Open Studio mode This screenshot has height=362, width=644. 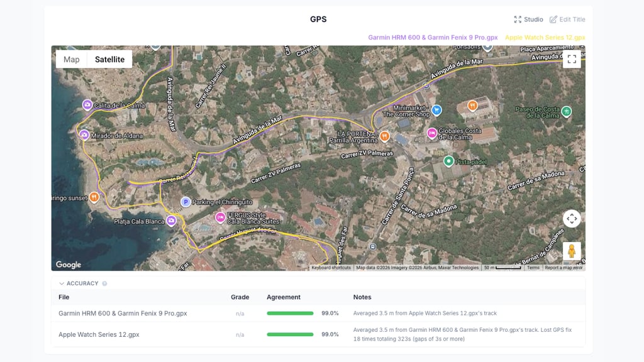coord(528,19)
